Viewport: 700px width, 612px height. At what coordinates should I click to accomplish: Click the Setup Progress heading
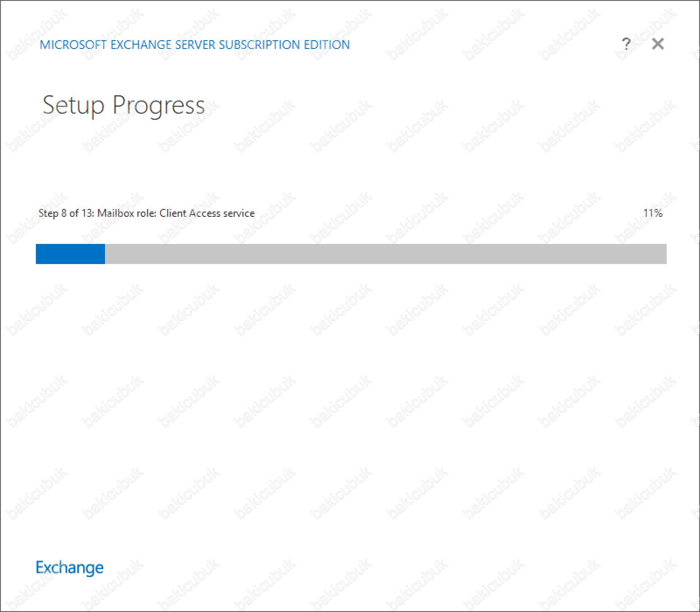coord(123,105)
